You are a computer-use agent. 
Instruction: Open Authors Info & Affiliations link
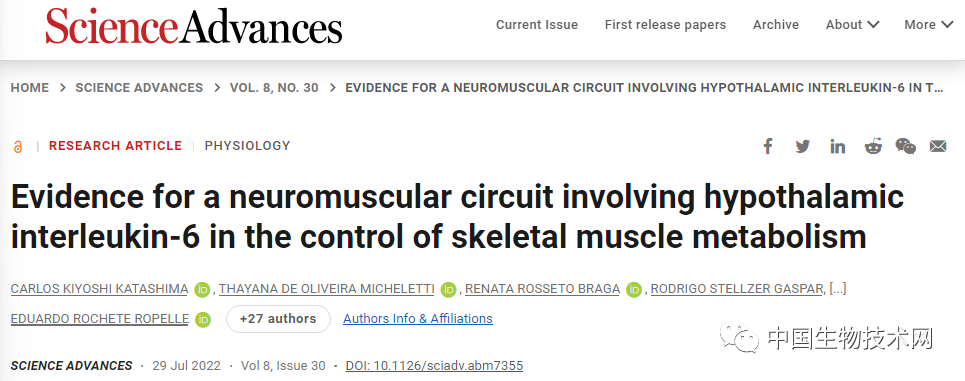click(x=418, y=319)
